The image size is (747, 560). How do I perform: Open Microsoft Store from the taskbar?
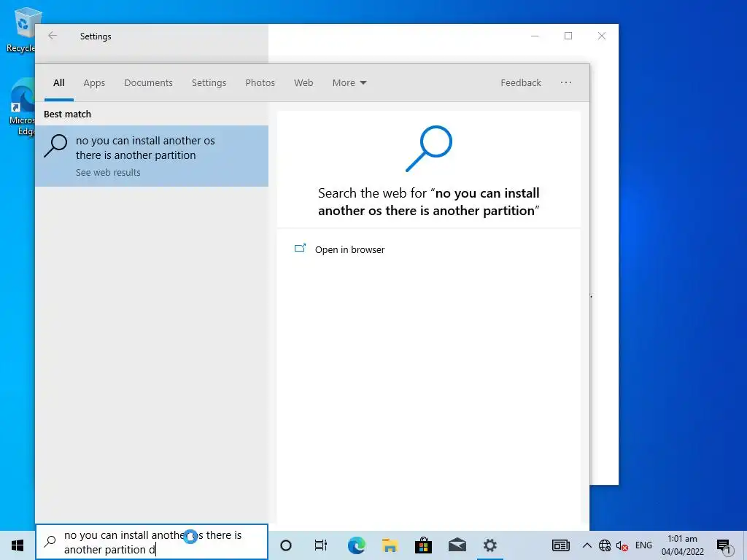point(423,545)
